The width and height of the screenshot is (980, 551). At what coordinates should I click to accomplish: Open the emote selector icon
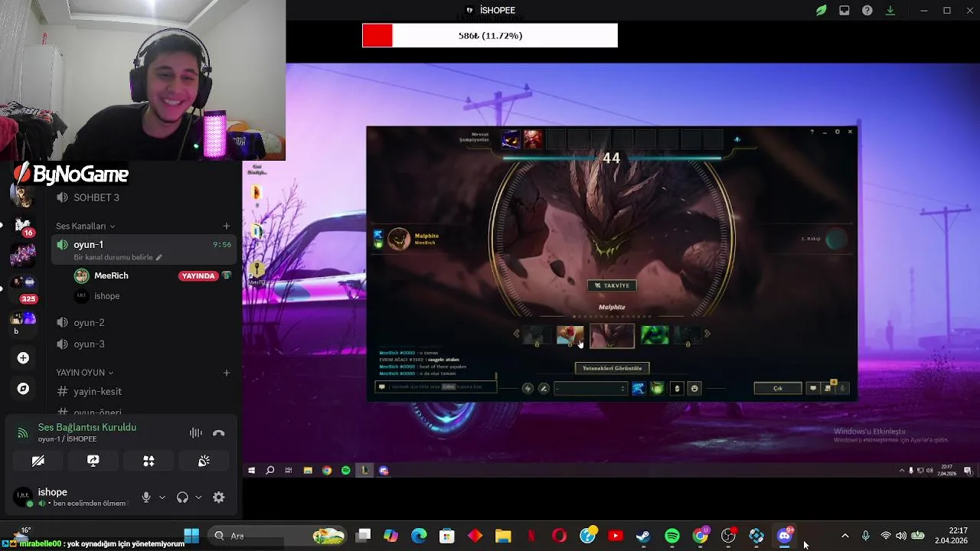[x=694, y=389]
